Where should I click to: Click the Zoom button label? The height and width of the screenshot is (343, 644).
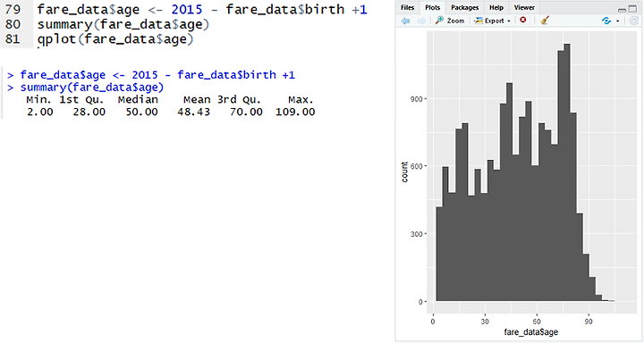pos(455,21)
